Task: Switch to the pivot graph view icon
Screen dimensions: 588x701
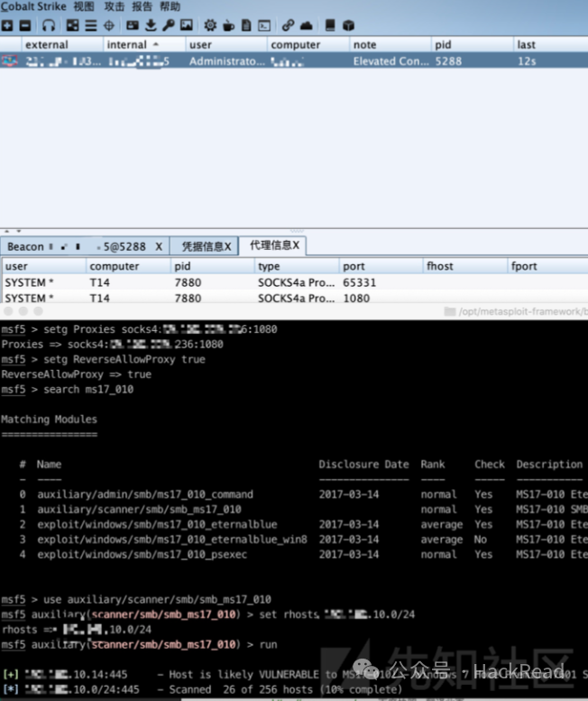Action: click(72, 25)
